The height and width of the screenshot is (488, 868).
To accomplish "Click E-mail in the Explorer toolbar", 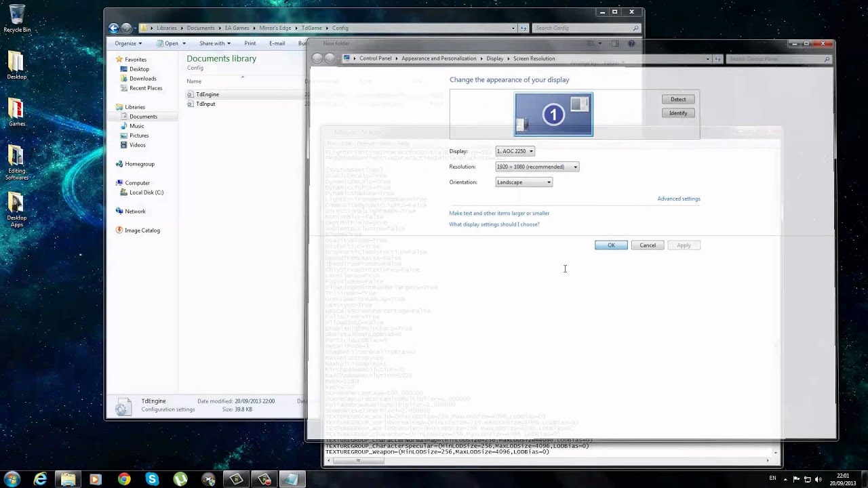I will pyautogui.click(x=277, y=43).
